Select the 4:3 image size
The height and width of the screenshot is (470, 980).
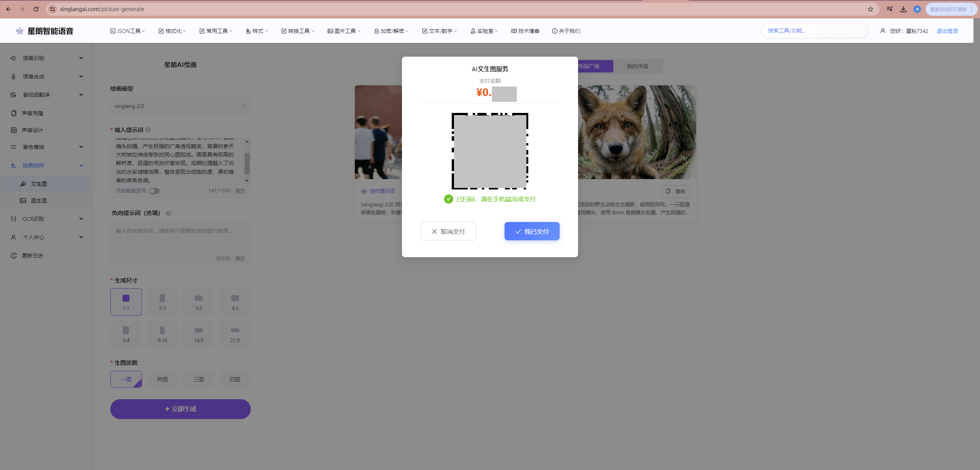[x=235, y=302]
